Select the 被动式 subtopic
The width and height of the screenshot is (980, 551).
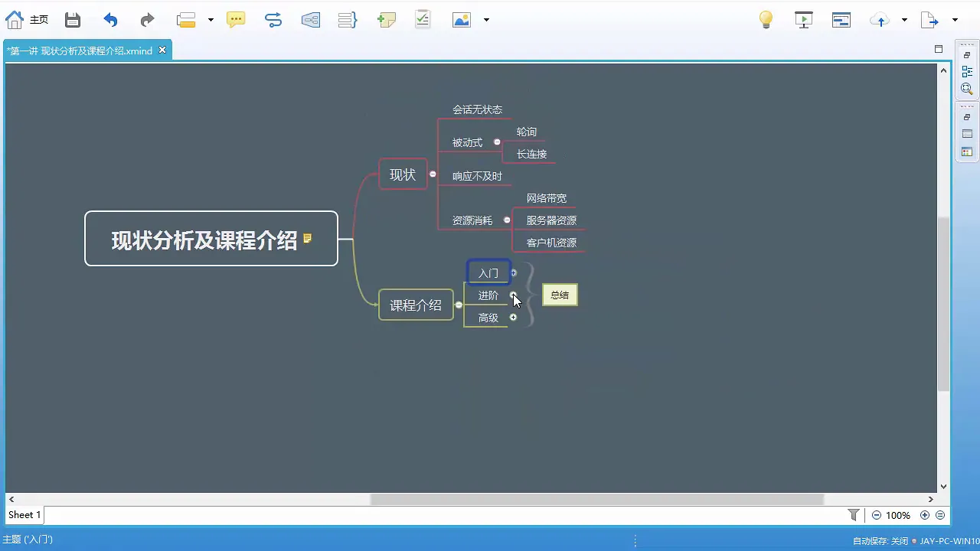(467, 142)
